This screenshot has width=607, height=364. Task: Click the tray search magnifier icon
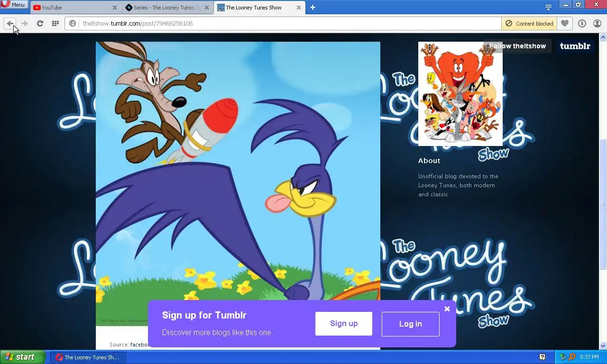pos(572,357)
